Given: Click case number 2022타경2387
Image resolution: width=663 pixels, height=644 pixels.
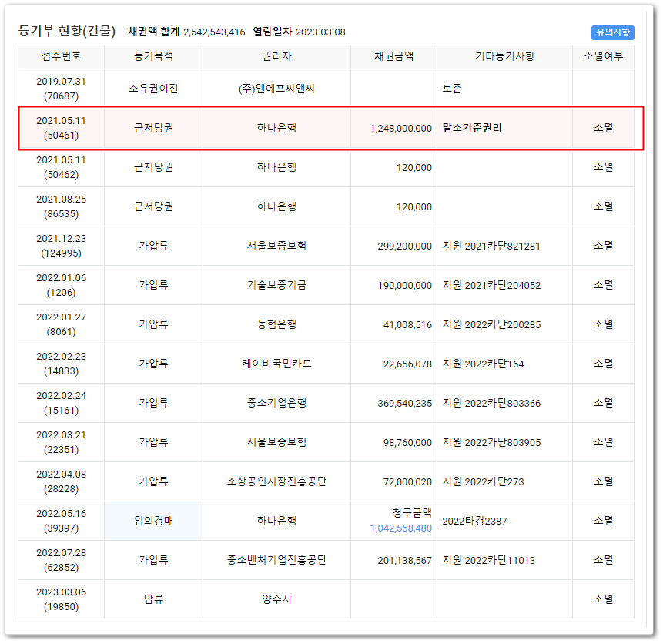Looking at the screenshot, I should (474, 521).
